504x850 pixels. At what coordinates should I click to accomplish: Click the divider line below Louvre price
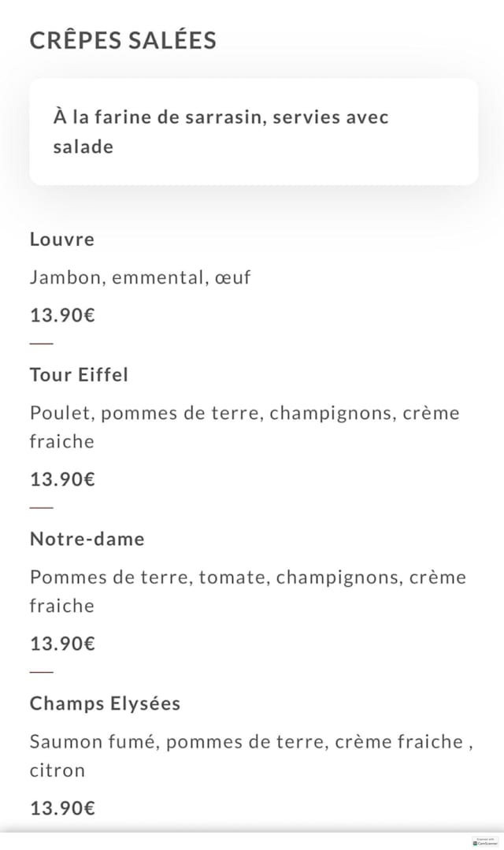42,343
